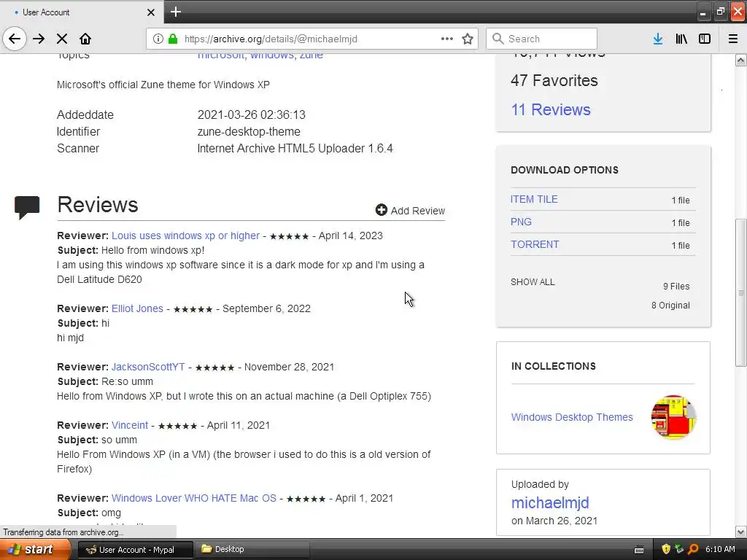
Task: Open the Windows Start menu
Action: click(x=35, y=550)
